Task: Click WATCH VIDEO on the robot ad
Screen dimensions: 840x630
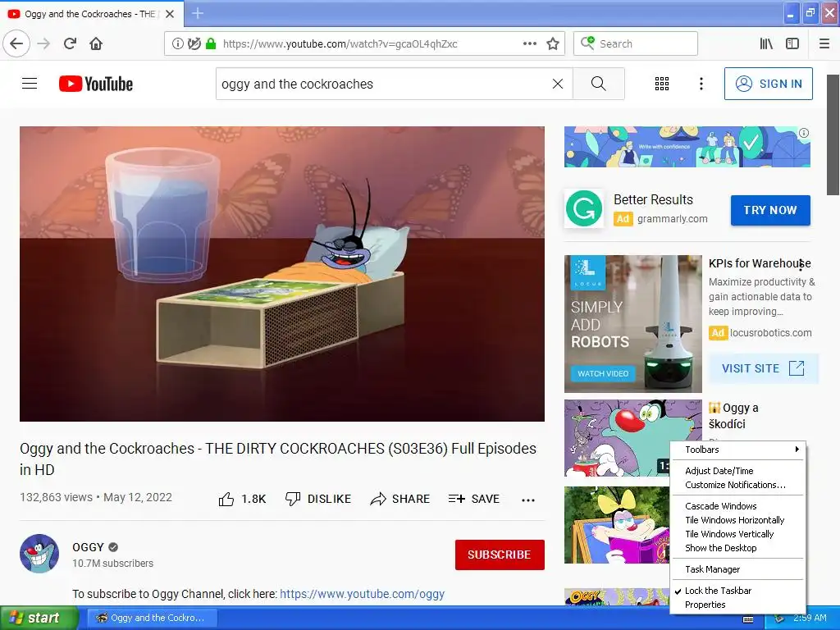Action: click(603, 373)
